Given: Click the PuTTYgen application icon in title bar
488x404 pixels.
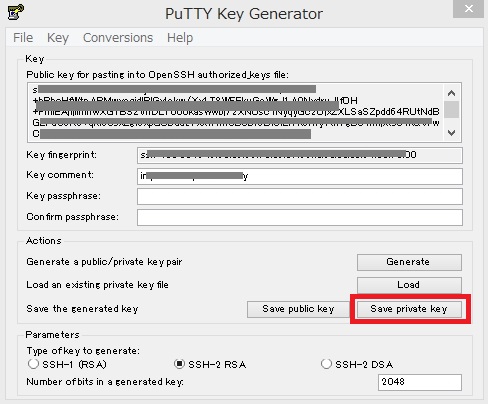Looking at the screenshot, I should (15, 12).
